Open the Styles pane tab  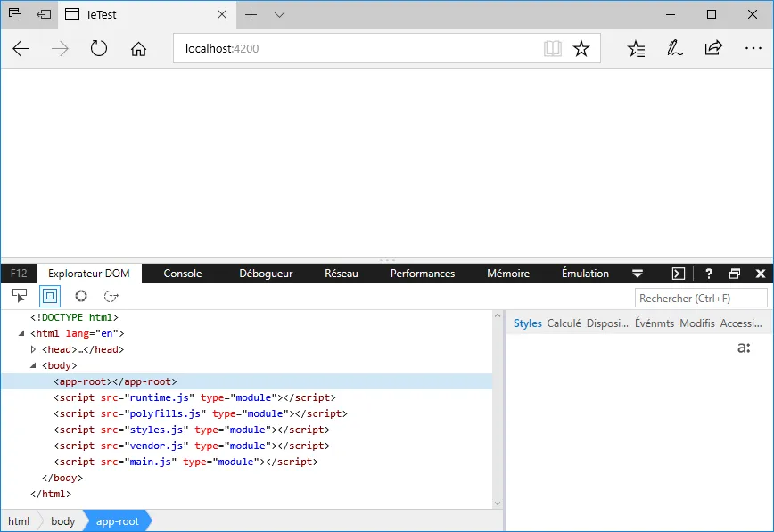[527, 323]
